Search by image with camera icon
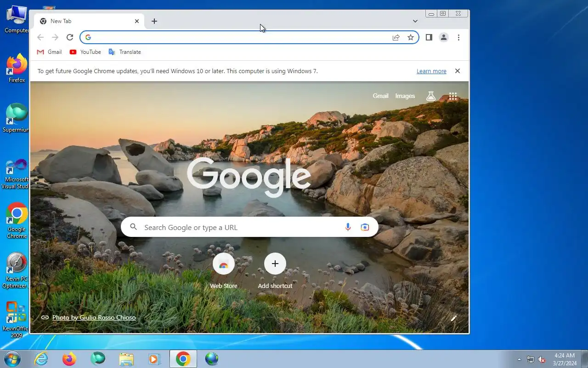 365,227
